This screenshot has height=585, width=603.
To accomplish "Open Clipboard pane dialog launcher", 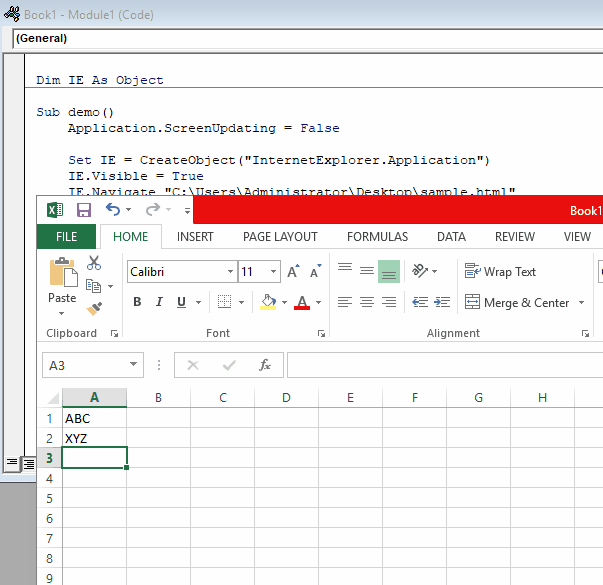I will [114, 333].
